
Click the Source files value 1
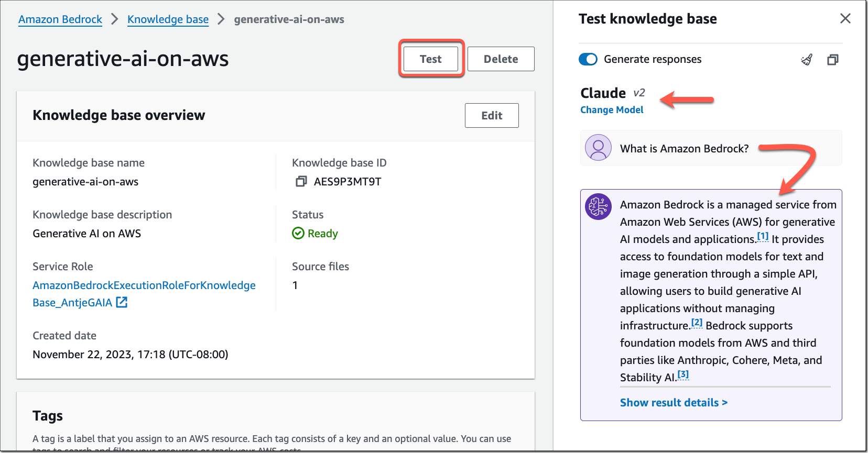(295, 285)
